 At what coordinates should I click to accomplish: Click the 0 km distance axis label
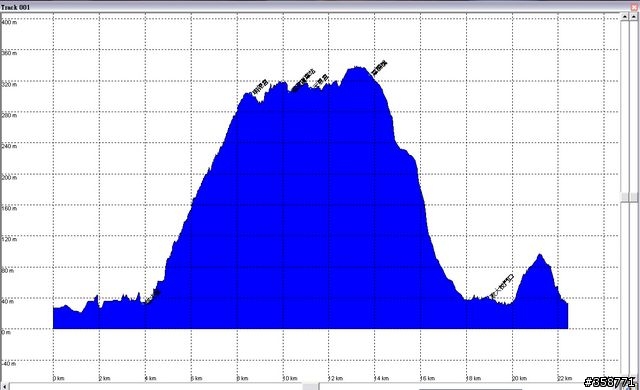point(59,378)
